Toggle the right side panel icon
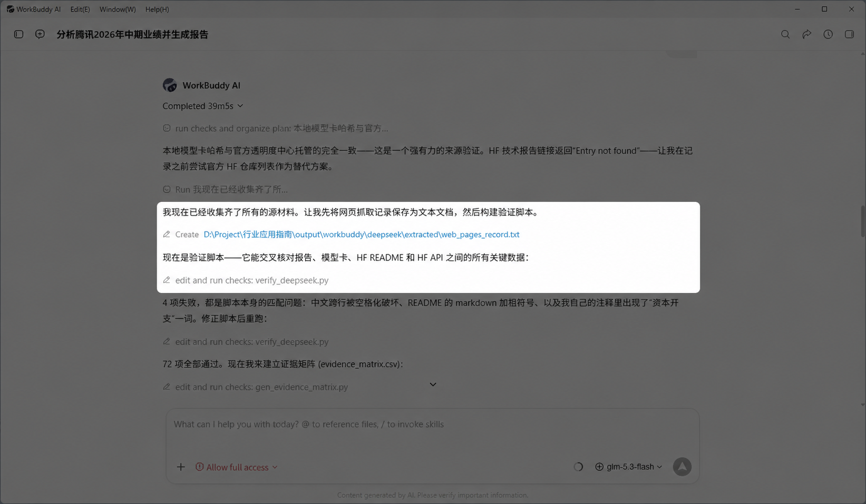 849,34
